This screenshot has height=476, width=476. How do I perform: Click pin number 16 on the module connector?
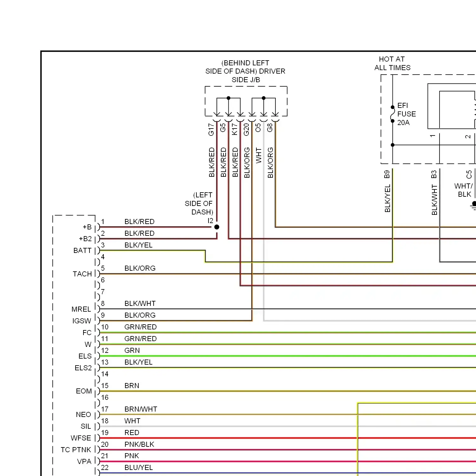click(105, 398)
